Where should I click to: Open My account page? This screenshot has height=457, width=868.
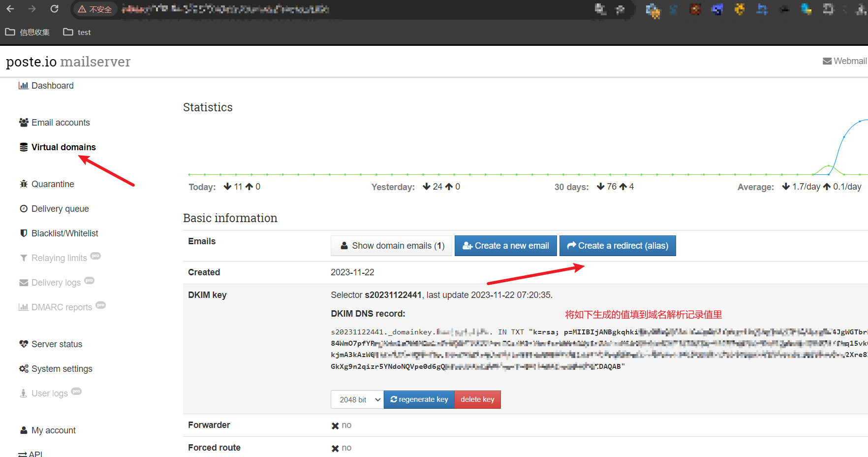pyautogui.click(x=47, y=430)
